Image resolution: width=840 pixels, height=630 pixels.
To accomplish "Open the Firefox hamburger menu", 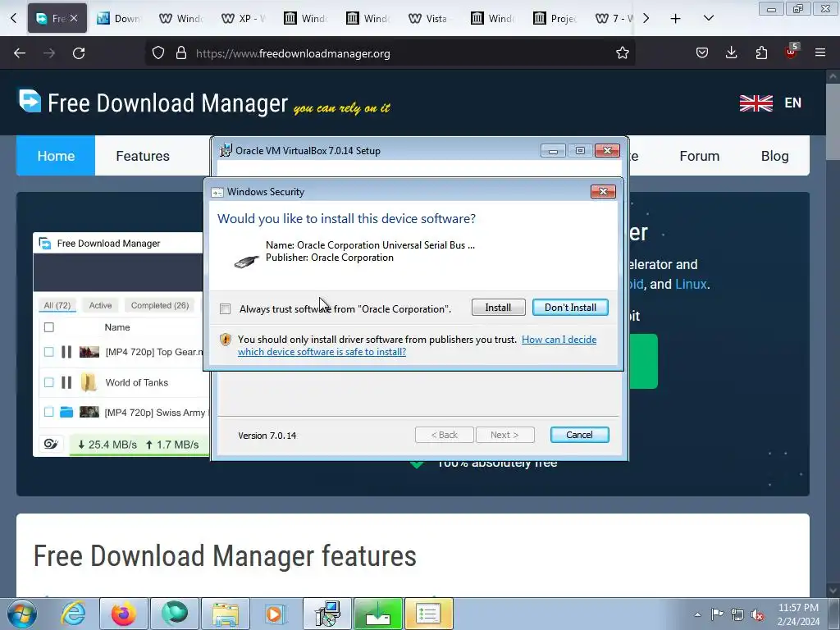I will click(x=820, y=52).
